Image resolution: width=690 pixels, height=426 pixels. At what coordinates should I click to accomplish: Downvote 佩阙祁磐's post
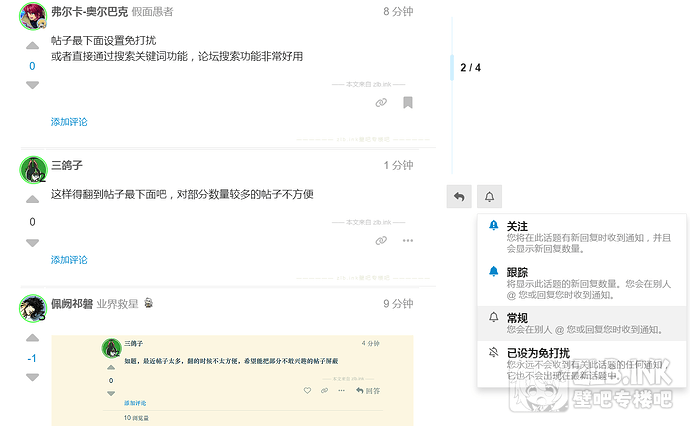point(33,377)
